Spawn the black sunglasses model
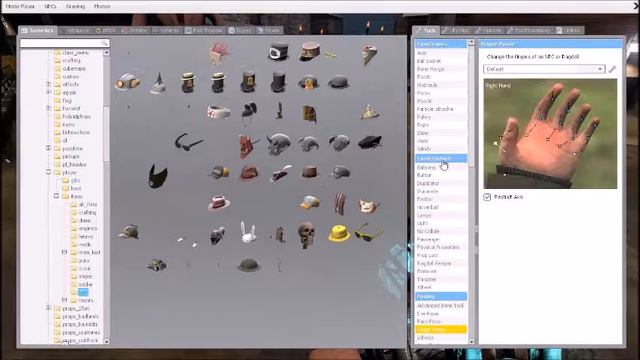The image size is (640, 360). click(188, 142)
